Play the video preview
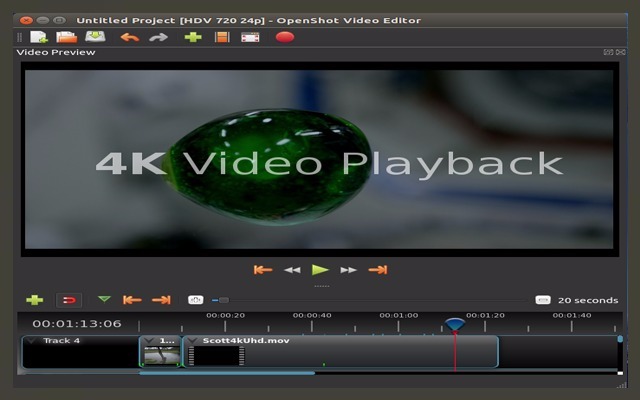The width and height of the screenshot is (640, 400). point(320,269)
